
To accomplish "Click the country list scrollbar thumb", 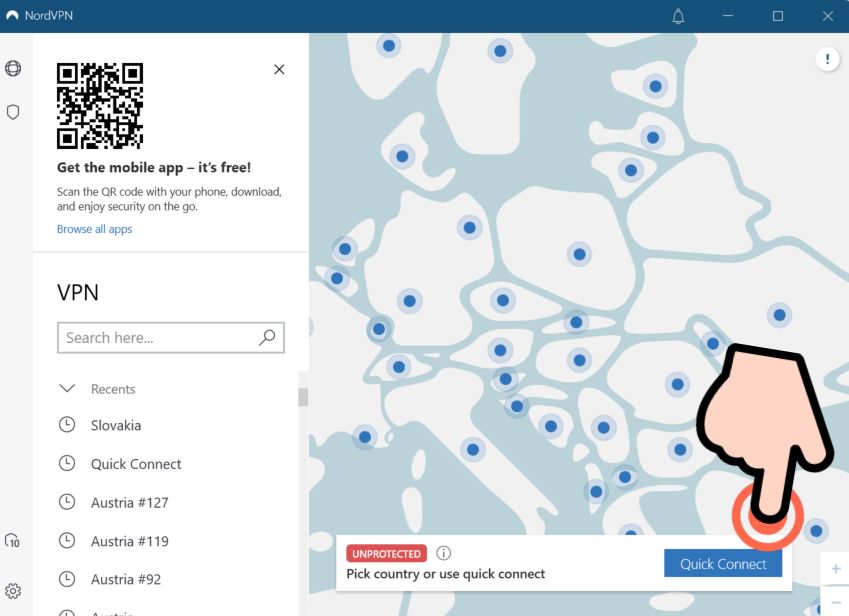I will [x=303, y=397].
